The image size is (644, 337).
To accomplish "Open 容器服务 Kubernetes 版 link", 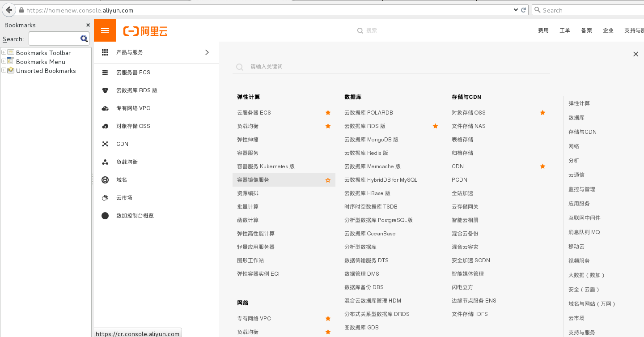I will (266, 166).
